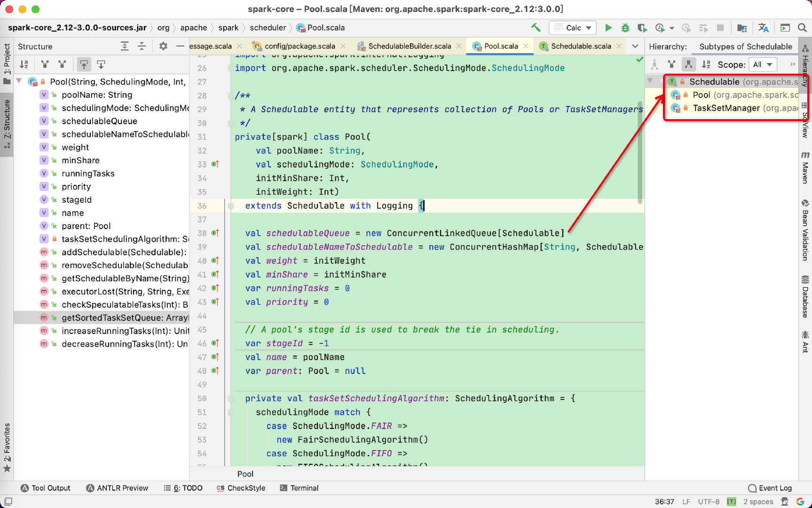Close the Pool.scala tab
The height and width of the screenshot is (508, 812).
coord(526,46)
